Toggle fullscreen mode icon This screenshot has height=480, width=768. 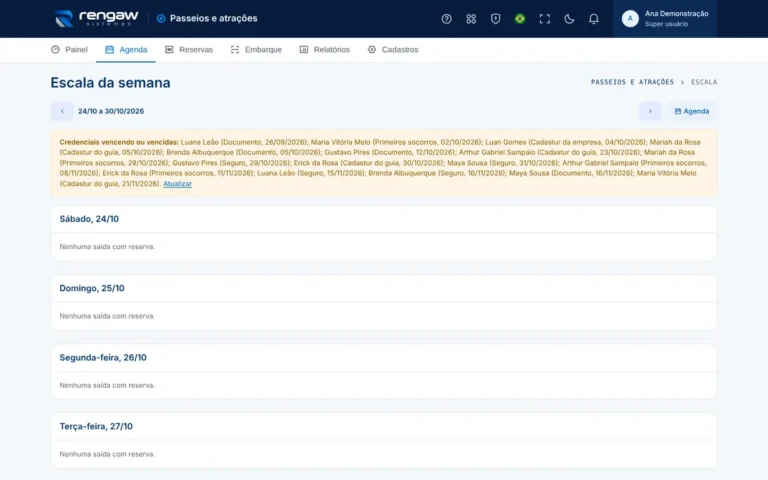(x=544, y=19)
